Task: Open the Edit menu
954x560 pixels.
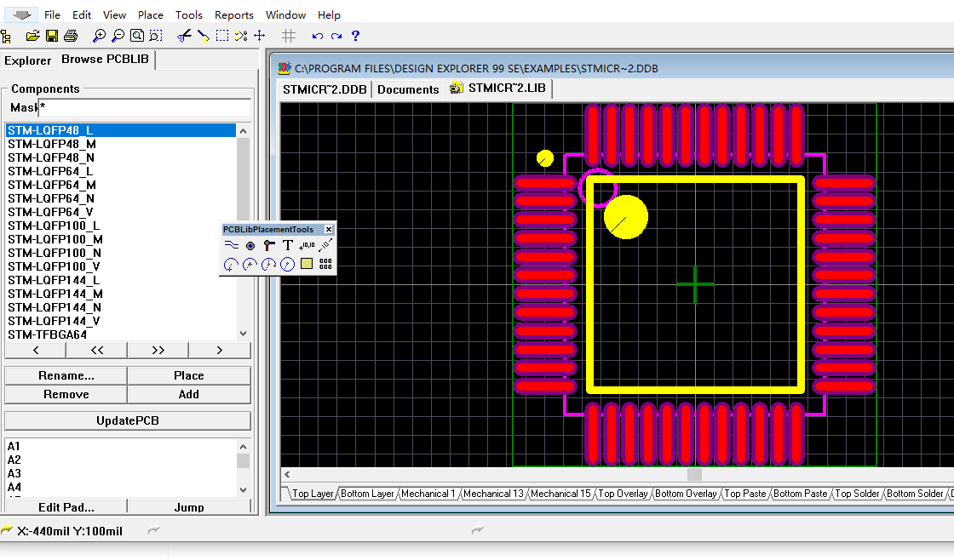Action: [82, 15]
